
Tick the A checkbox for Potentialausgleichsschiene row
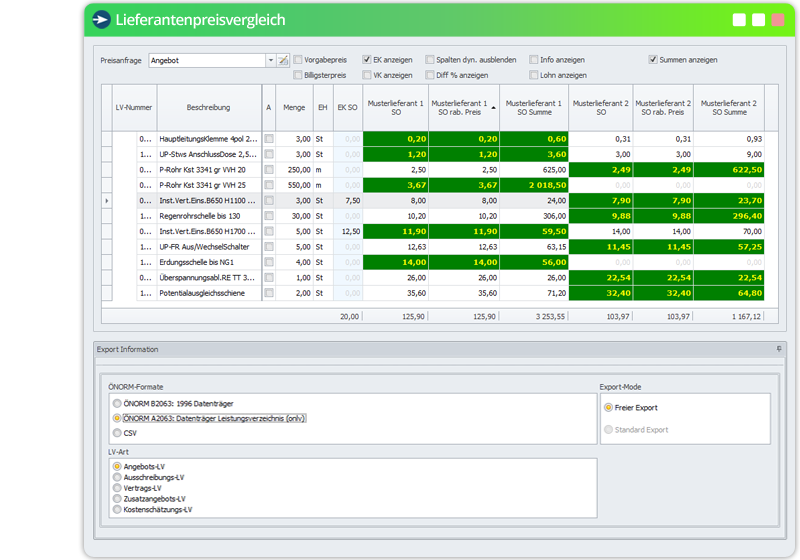coord(269,293)
